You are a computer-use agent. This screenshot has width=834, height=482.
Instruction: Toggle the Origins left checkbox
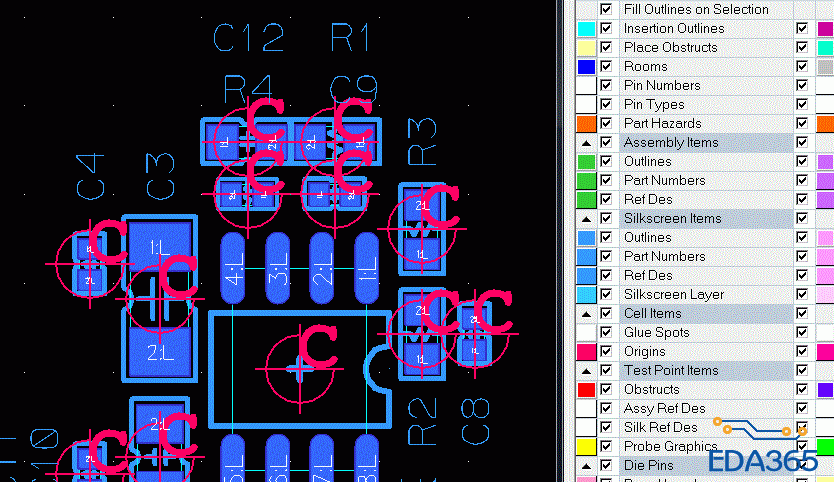[x=606, y=352]
